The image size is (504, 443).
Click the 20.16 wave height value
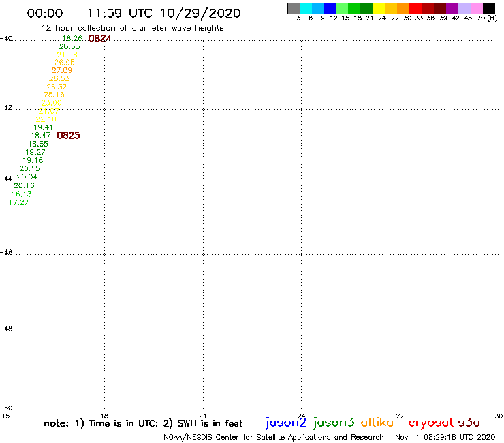[24, 185]
